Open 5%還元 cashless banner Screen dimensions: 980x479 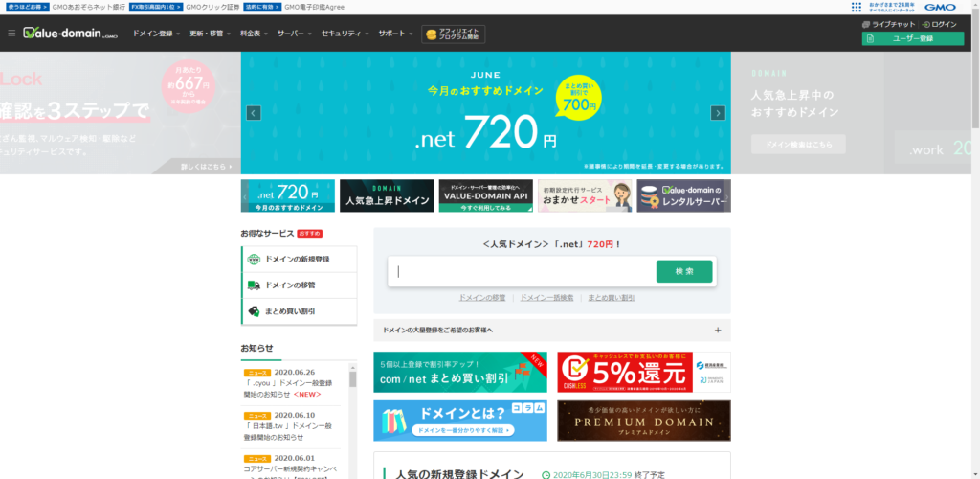click(x=644, y=372)
